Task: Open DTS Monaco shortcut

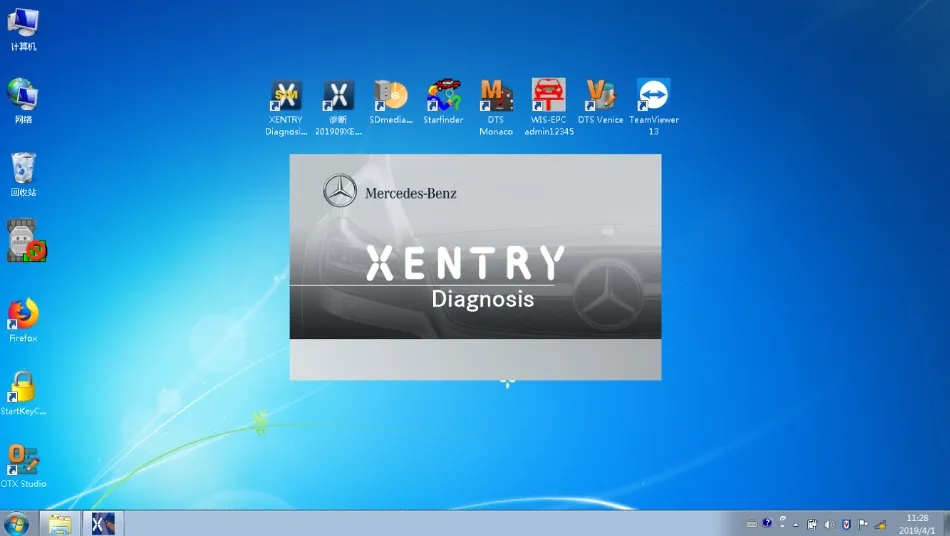Action: click(496, 97)
